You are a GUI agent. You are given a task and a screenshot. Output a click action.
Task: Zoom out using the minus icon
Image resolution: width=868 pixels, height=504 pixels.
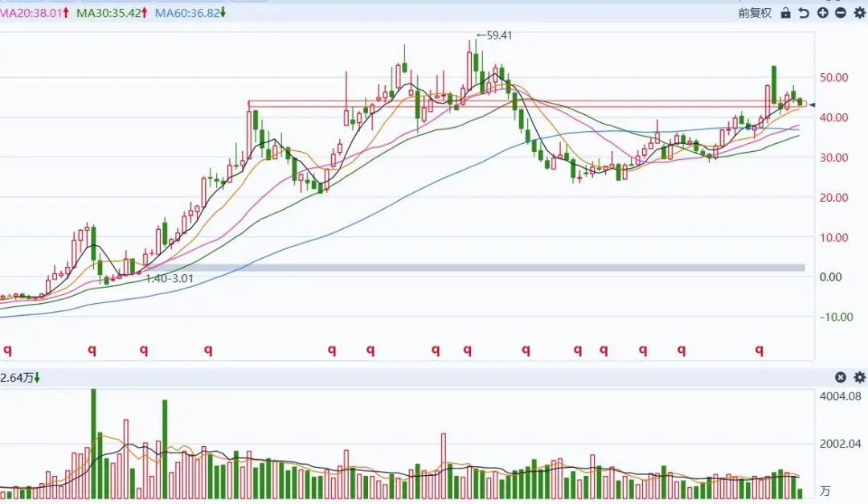(x=841, y=13)
